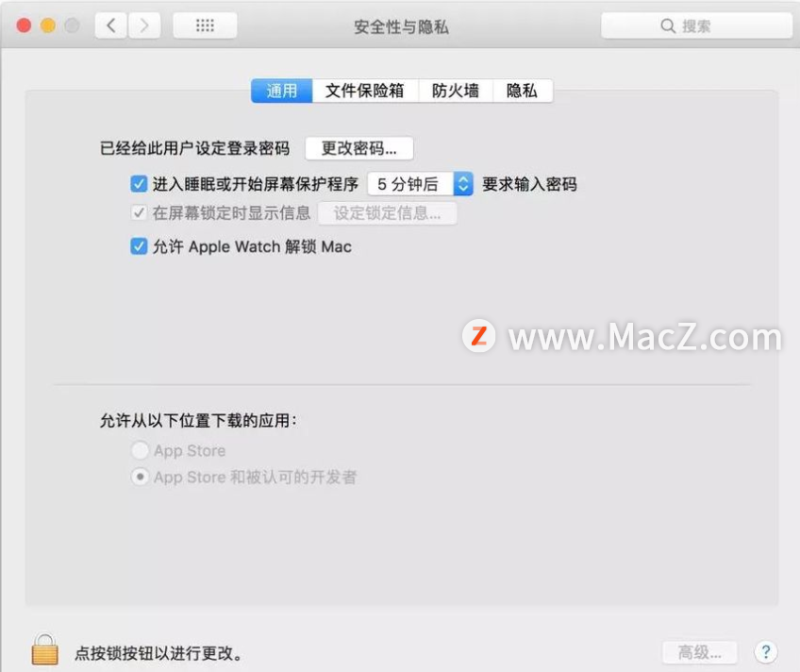Click the magnifier icon in the search field

click(x=667, y=26)
